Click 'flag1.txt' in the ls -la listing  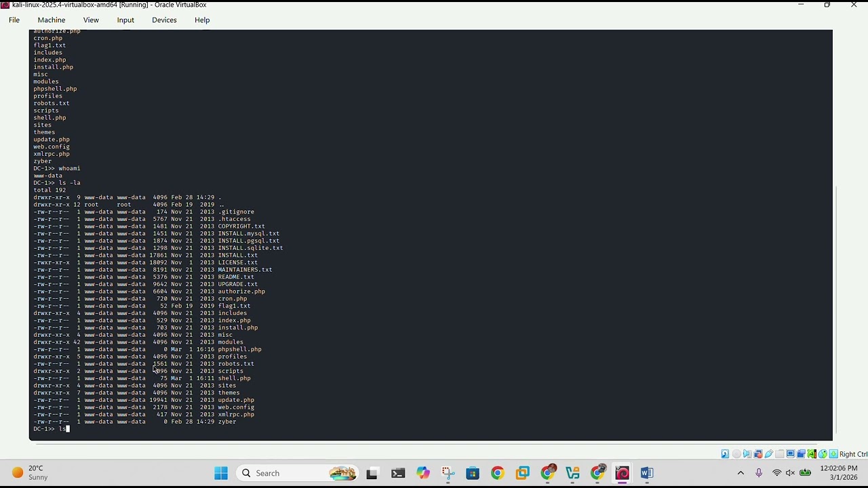pyautogui.click(x=234, y=306)
